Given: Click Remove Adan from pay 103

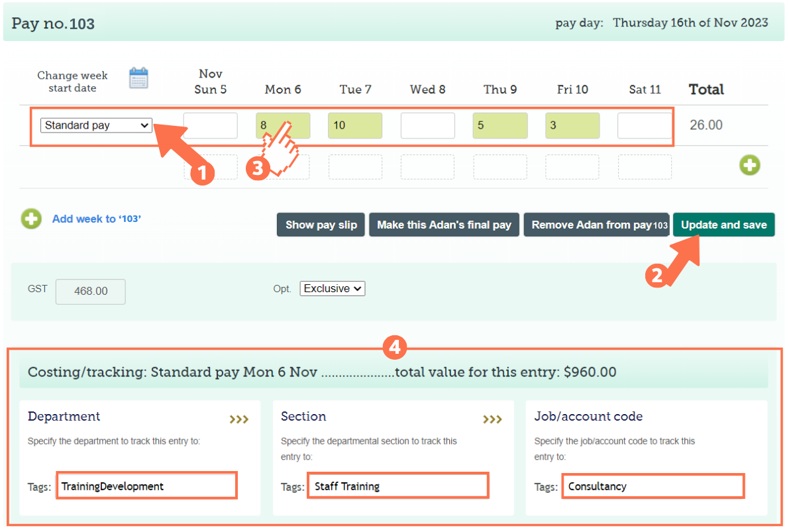Looking at the screenshot, I should point(596,225).
